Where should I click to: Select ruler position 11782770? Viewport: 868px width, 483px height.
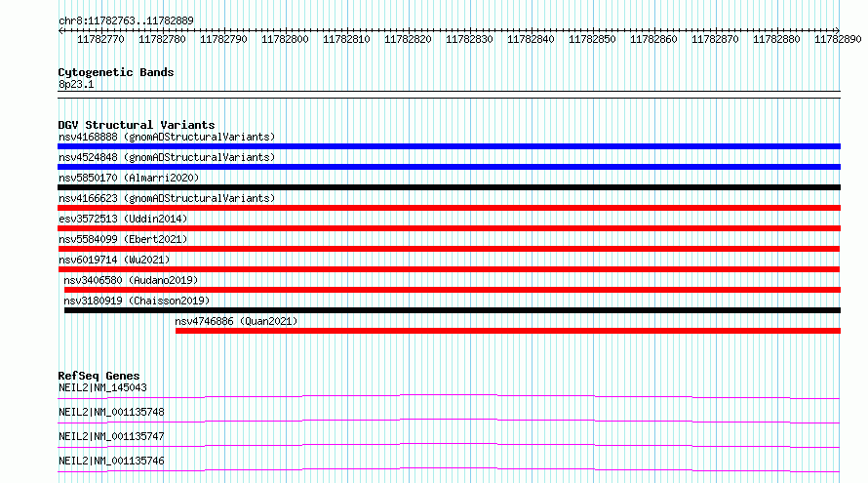tap(100, 39)
